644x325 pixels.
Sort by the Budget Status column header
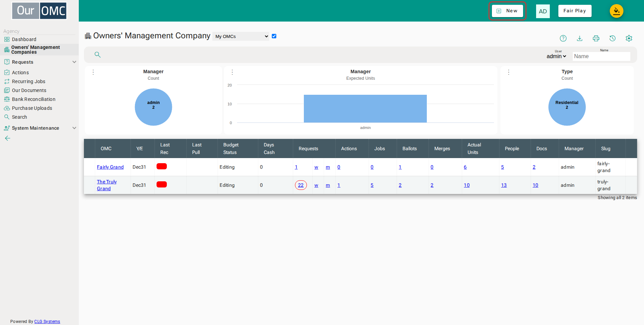238,148
